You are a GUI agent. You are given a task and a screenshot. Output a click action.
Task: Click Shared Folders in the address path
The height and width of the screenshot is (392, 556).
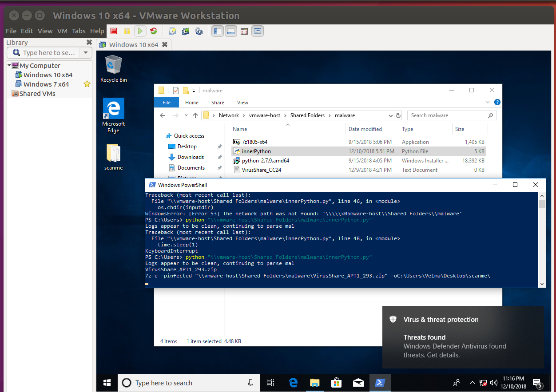pyautogui.click(x=307, y=115)
